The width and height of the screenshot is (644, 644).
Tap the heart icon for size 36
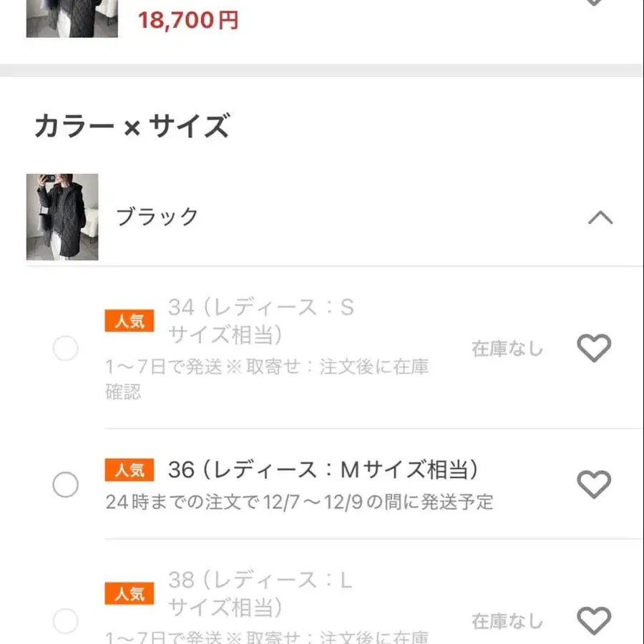(592, 483)
